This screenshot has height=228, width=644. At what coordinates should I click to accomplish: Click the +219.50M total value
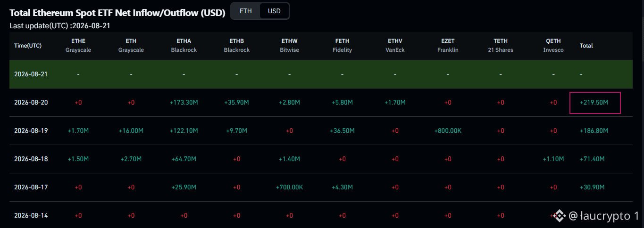(x=594, y=102)
